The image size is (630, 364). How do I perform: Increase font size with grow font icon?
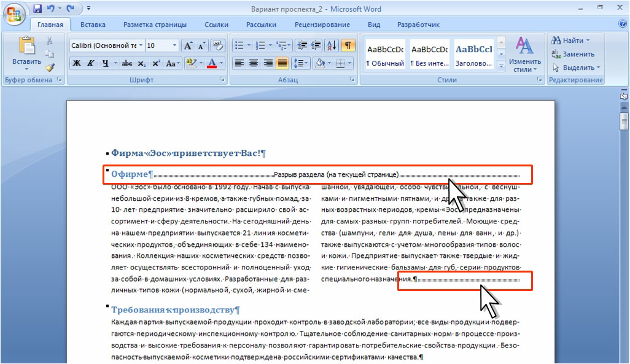pyautogui.click(x=188, y=45)
